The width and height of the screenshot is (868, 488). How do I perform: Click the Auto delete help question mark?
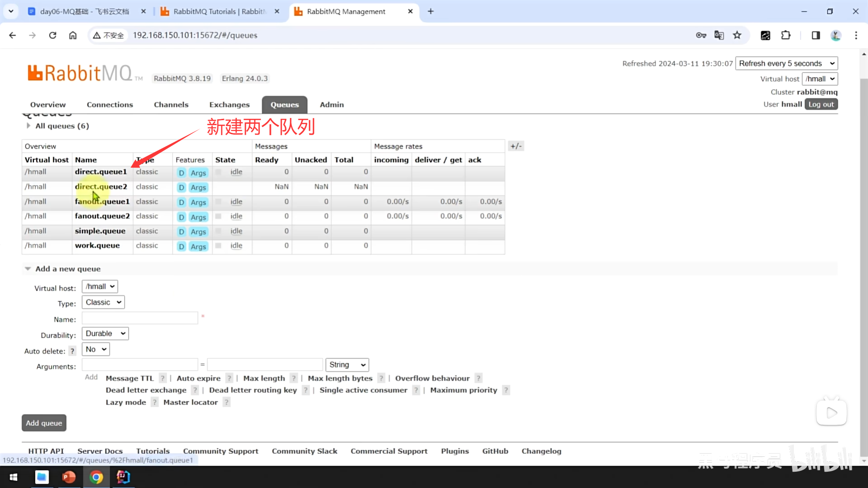click(x=72, y=351)
